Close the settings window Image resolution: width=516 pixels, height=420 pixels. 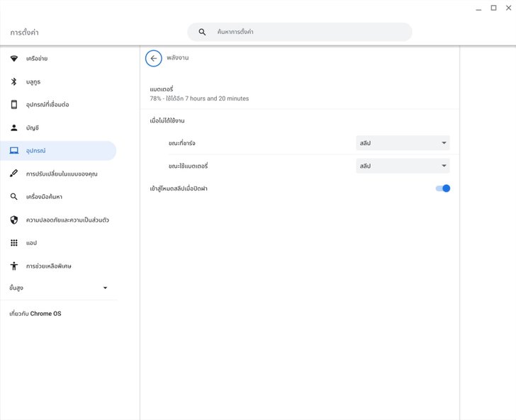coord(508,8)
